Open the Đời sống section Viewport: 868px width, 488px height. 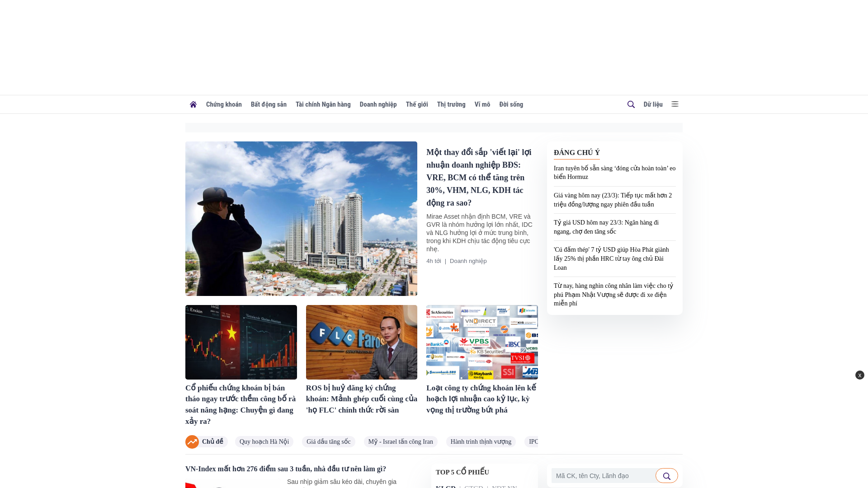(511, 104)
